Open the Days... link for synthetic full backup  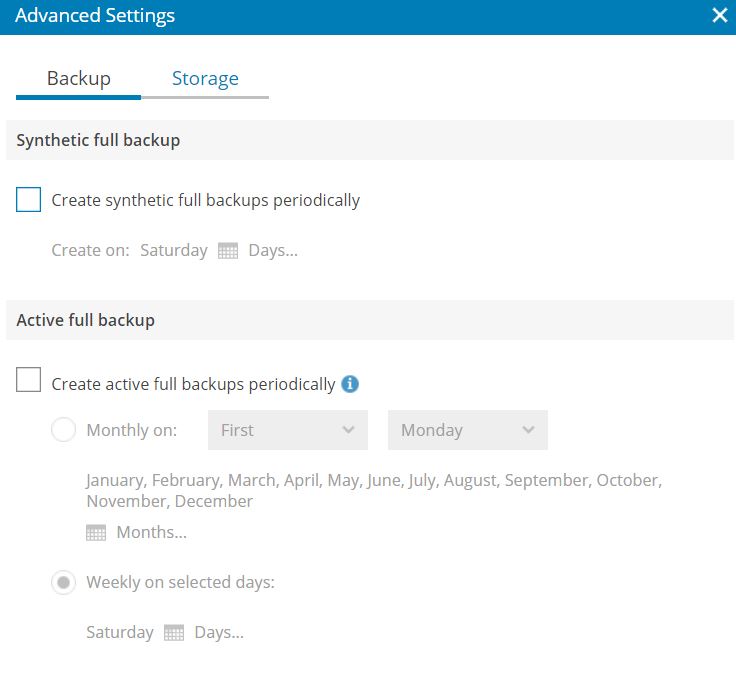(273, 251)
